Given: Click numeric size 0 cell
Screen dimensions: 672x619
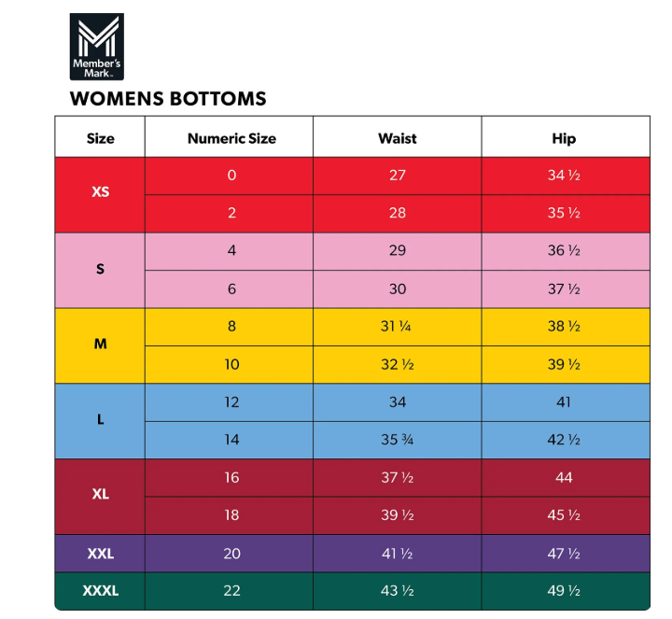Looking at the screenshot, I should click(231, 175).
